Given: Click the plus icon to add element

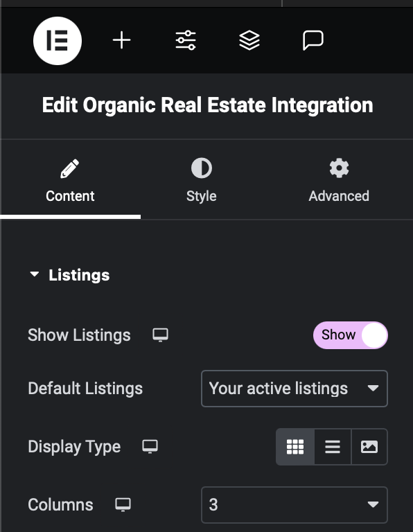Looking at the screenshot, I should pos(121,40).
